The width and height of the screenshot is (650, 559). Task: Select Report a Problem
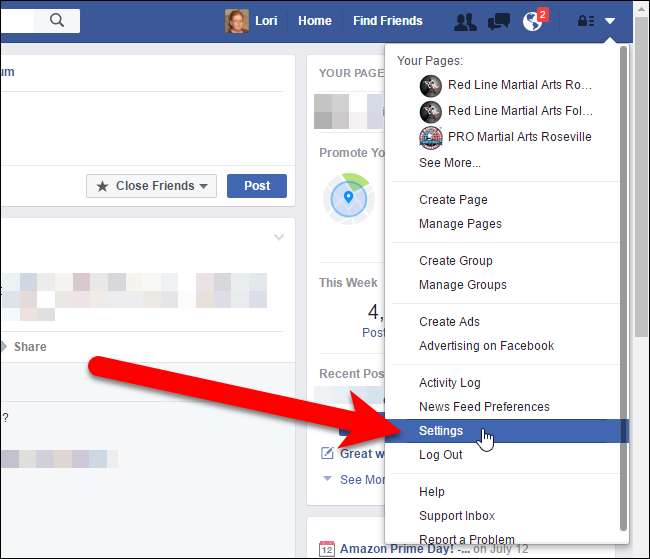click(467, 539)
